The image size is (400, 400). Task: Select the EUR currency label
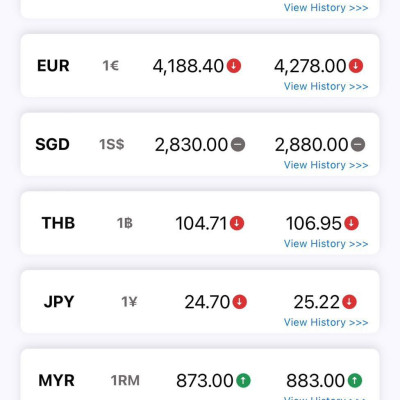coord(53,66)
